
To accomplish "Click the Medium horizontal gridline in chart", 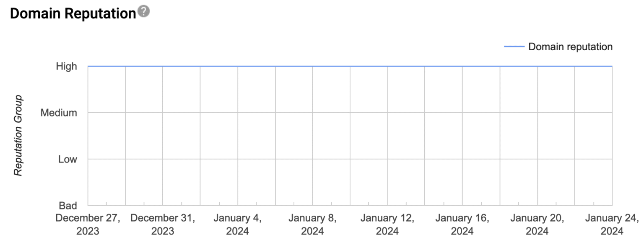I will [x=350, y=113].
